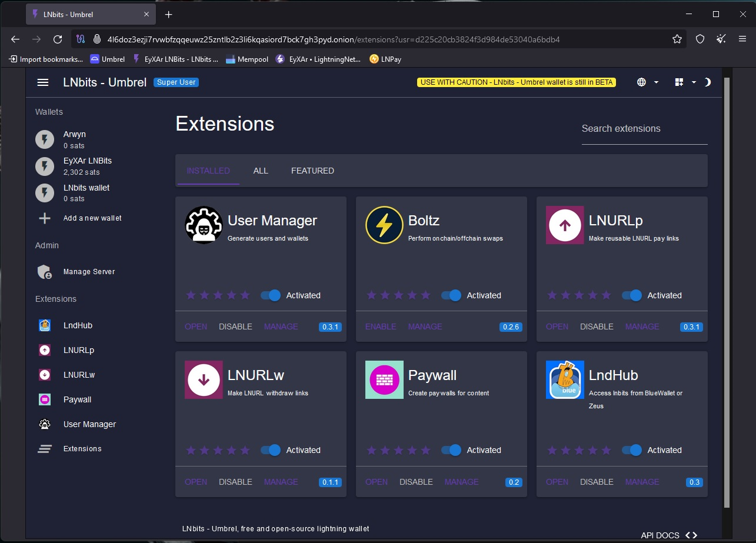Open the browser shield protection icon
The image size is (756, 543).
pyautogui.click(x=700, y=39)
